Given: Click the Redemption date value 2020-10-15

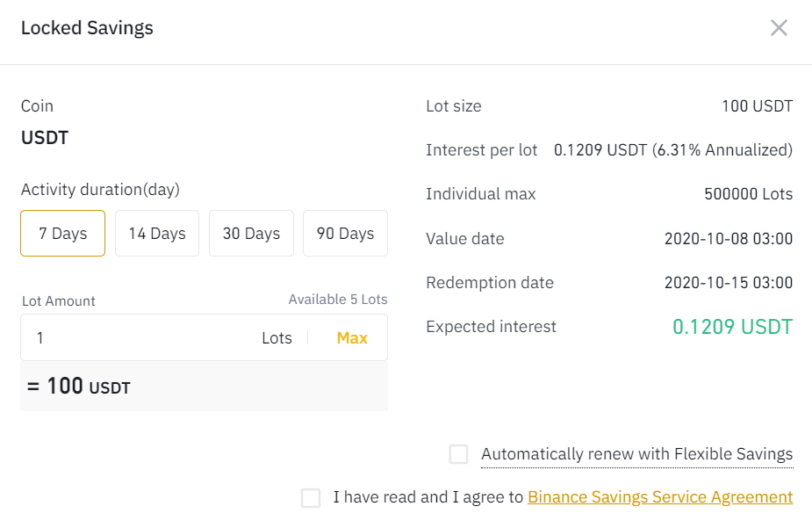Looking at the screenshot, I should (728, 283).
